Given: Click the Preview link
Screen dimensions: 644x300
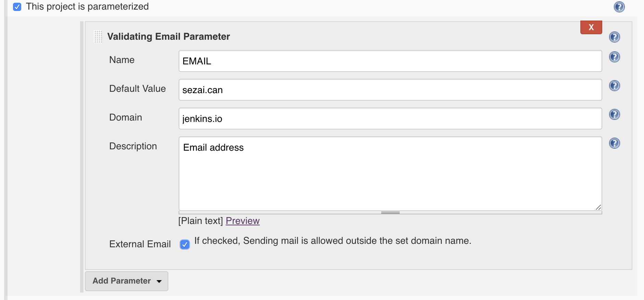Looking at the screenshot, I should [x=243, y=221].
